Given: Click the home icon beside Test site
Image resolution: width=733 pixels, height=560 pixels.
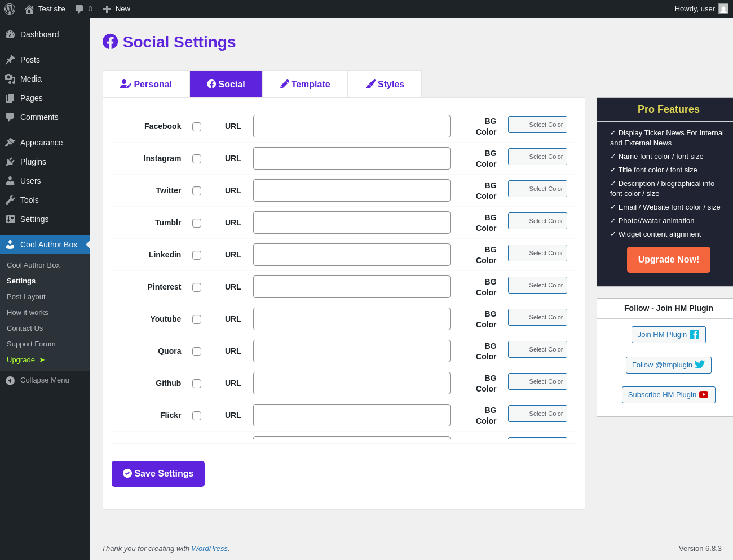Looking at the screenshot, I should 29,9.
